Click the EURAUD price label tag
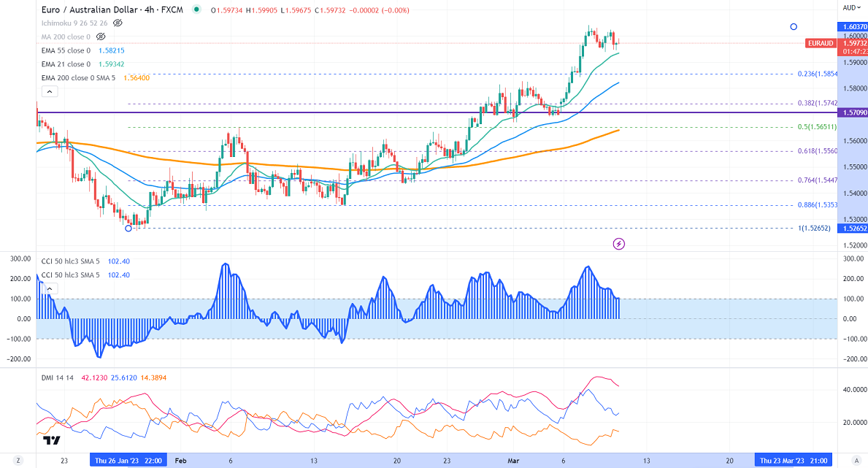The width and height of the screenshot is (868, 468). tap(821, 44)
